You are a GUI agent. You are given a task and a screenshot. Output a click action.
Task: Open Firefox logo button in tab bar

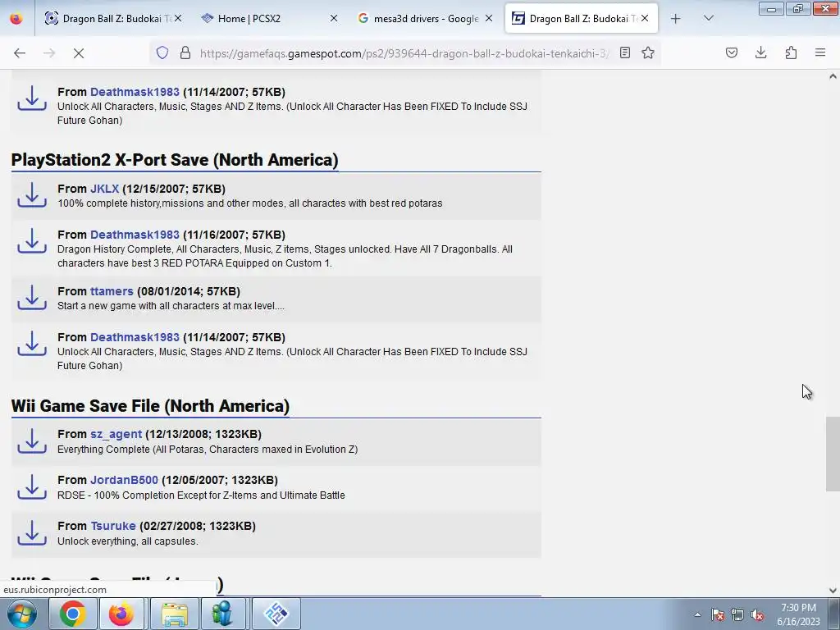pyautogui.click(x=16, y=18)
